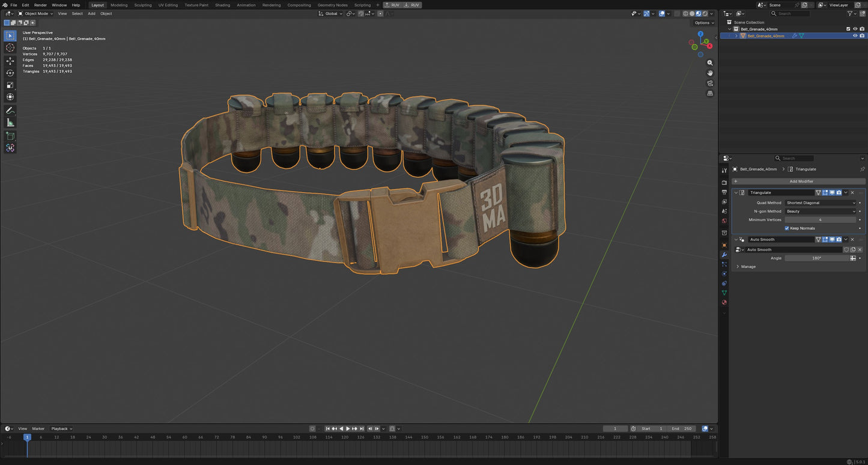
Task: Switch orthographic/perspective grid icon
Action: point(710,93)
